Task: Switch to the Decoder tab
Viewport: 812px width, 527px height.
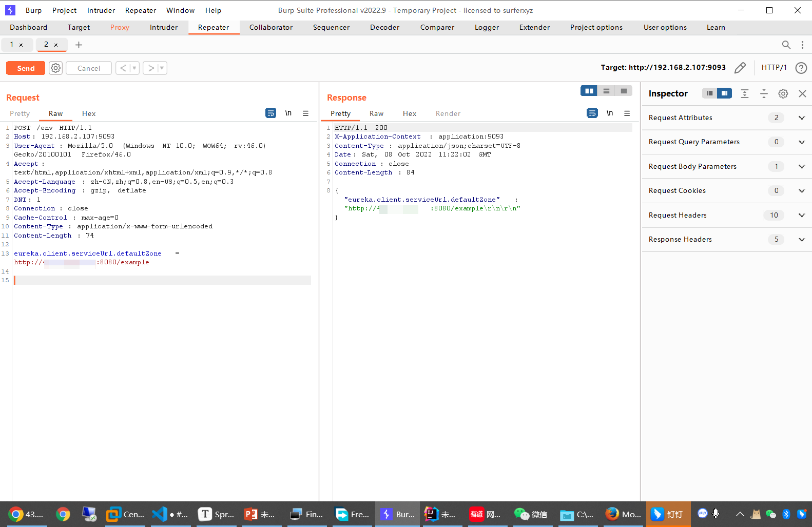Action: pyautogui.click(x=384, y=28)
